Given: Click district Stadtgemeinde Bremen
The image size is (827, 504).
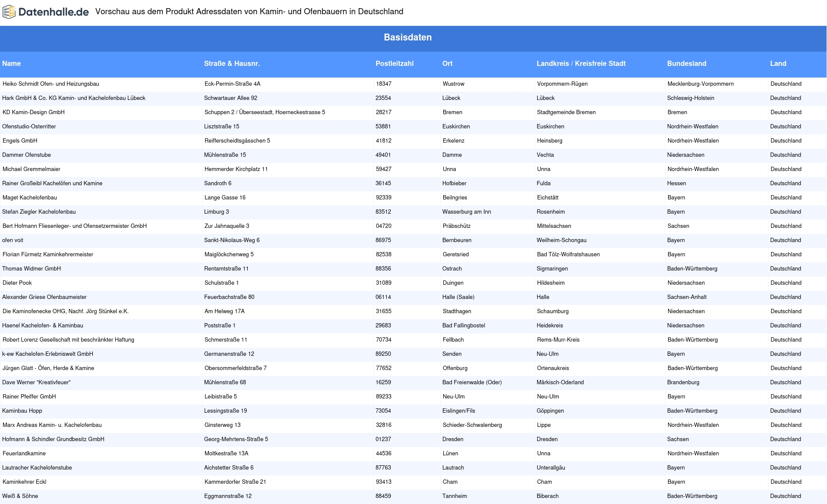Looking at the screenshot, I should pyautogui.click(x=566, y=112).
